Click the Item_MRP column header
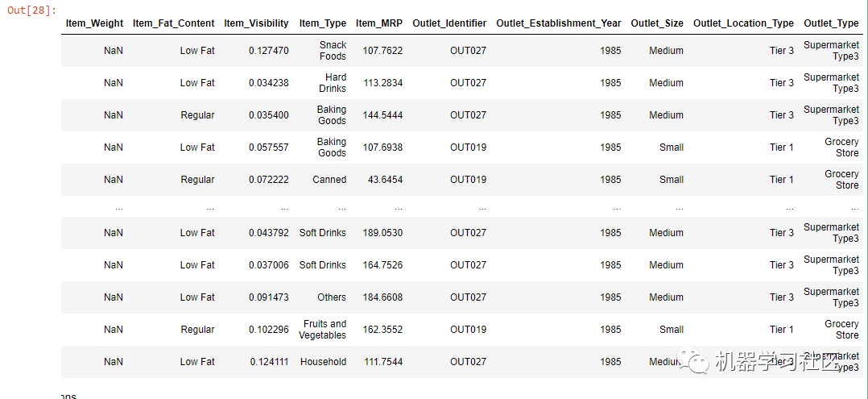The width and height of the screenshot is (868, 399). click(x=379, y=23)
